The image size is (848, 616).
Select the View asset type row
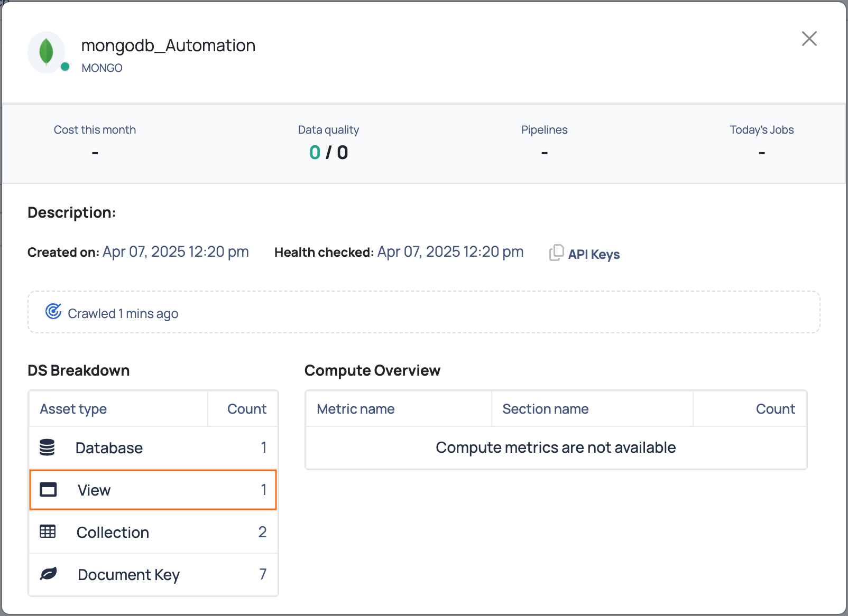pos(153,490)
